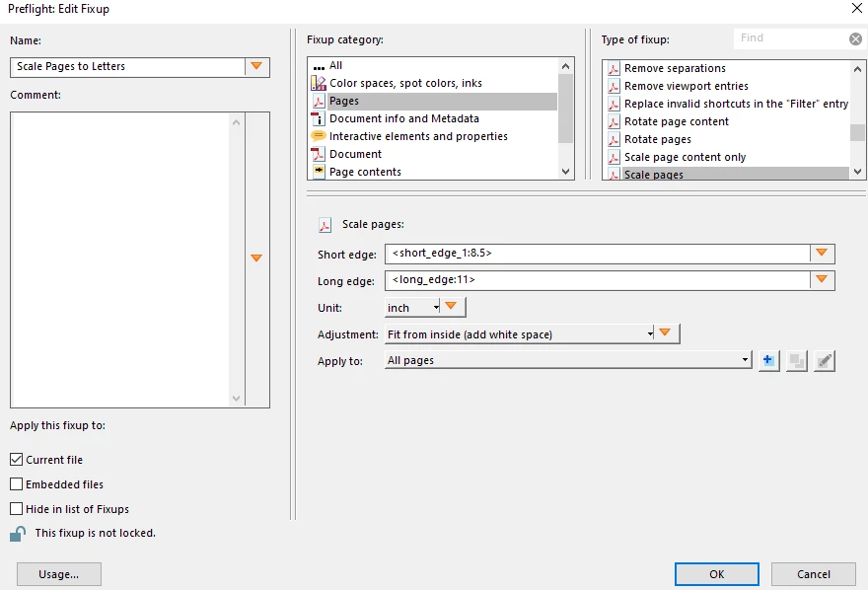868x590 pixels.
Task: Open the orange arrow next to Unit
Action: click(x=452, y=306)
